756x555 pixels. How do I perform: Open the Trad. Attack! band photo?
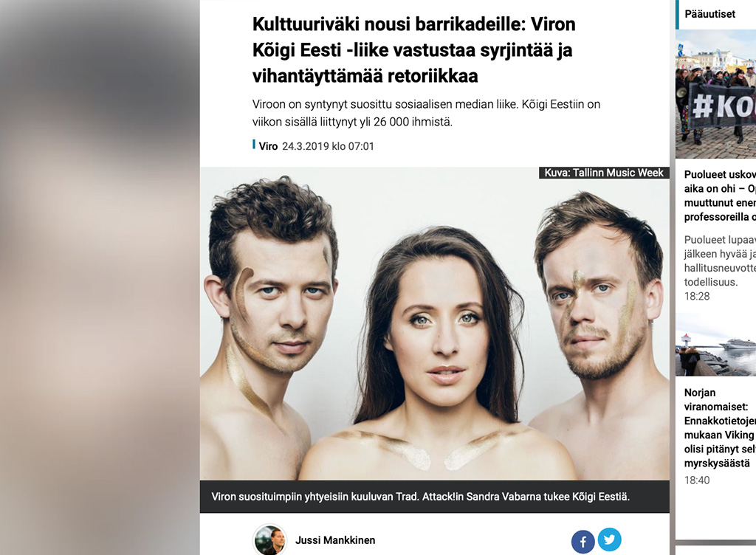click(434, 323)
